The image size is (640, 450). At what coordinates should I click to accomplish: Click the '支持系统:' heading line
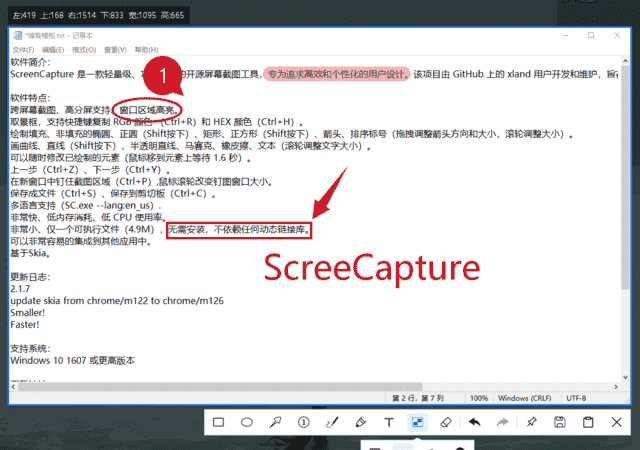pos(31,348)
